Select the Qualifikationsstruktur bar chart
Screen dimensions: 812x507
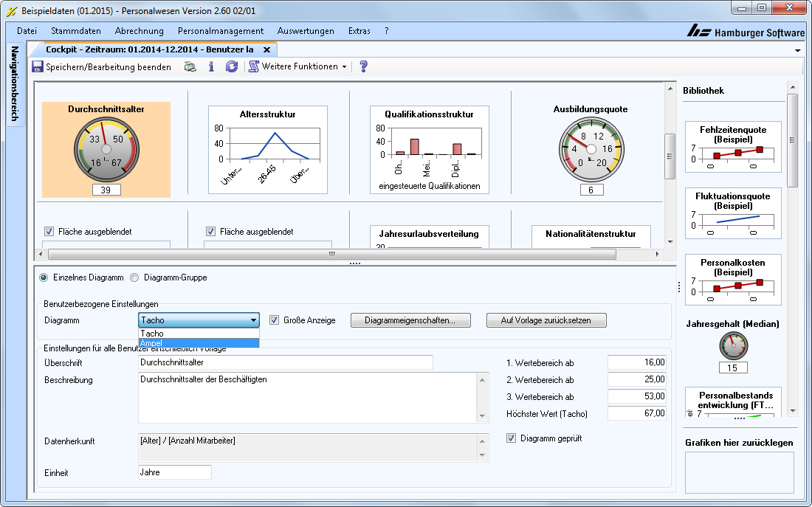430,150
